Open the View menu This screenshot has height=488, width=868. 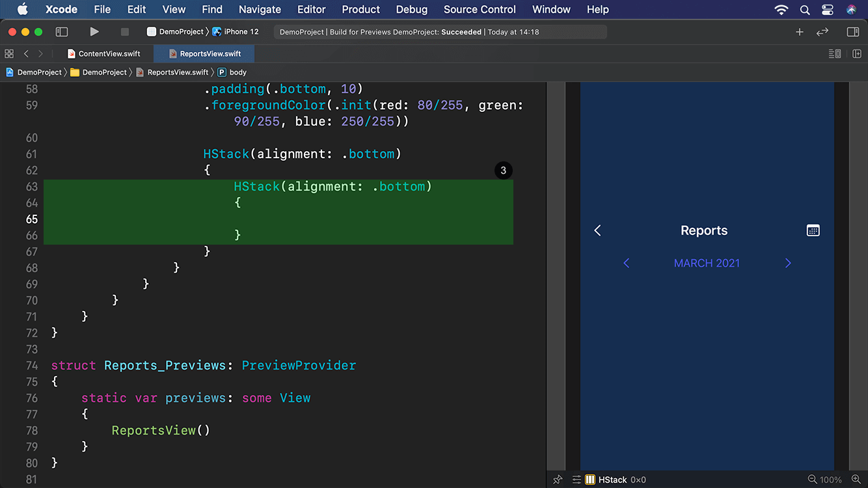tap(174, 9)
